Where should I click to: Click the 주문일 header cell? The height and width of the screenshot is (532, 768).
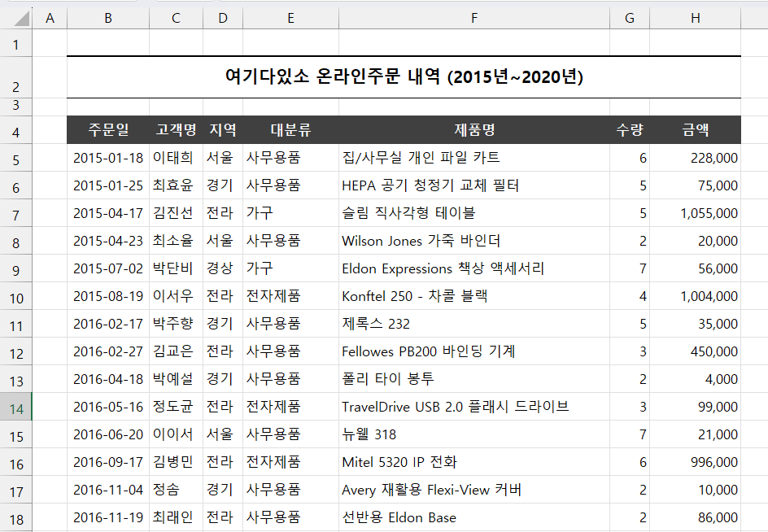point(108,130)
